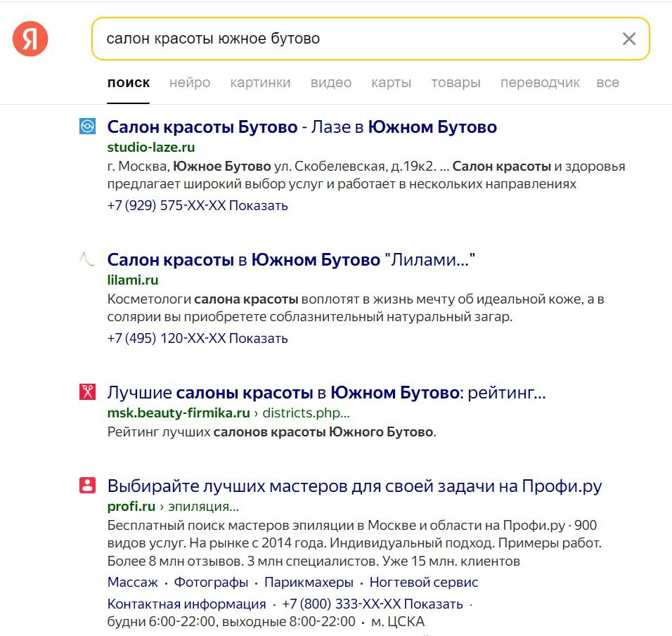
Task: Click the beauty-firmika scissors favicon
Action: (x=87, y=391)
